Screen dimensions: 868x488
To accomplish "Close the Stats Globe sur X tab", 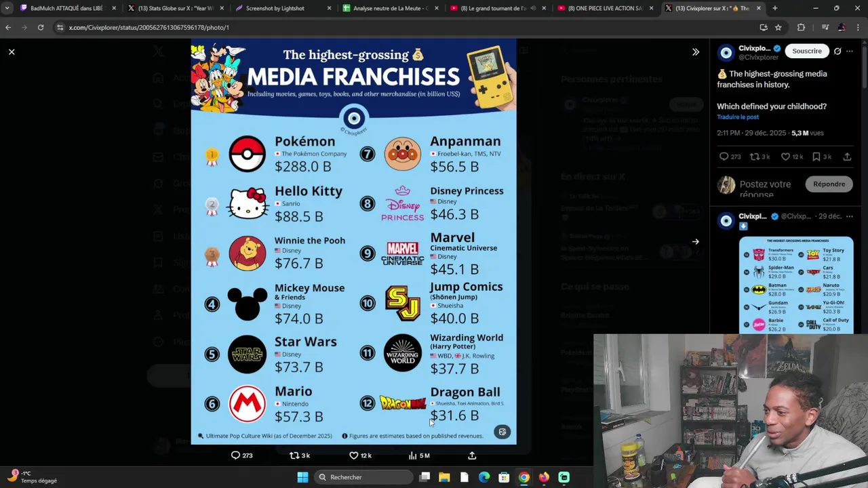I will 221,8.
